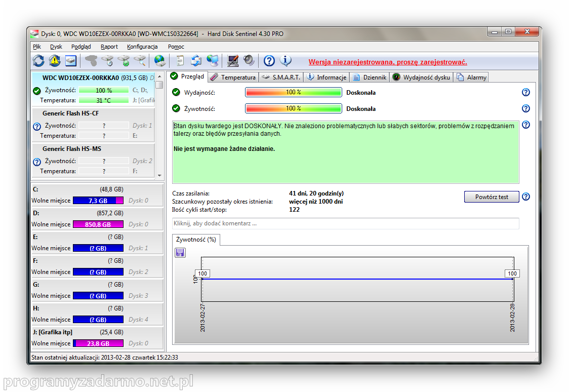Click the C: free space bar 7,3 GB
This screenshot has width=569, height=392.
(x=98, y=201)
